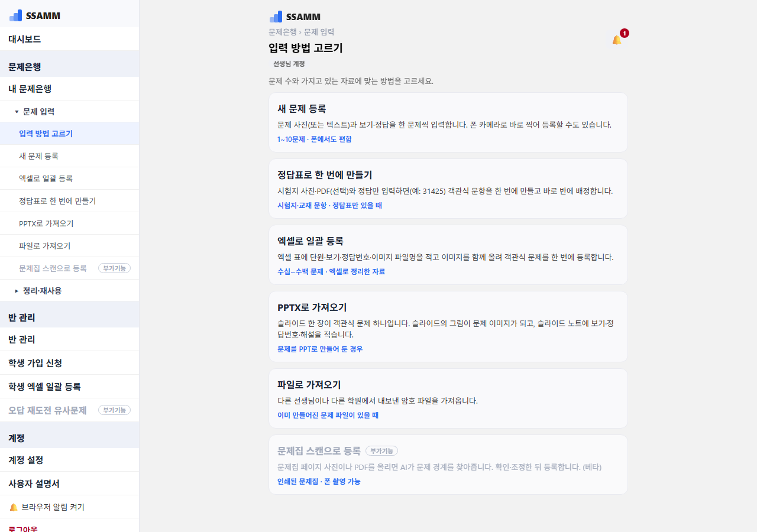
Task: Click the 선생님 계정 badge
Action: point(289,64)
